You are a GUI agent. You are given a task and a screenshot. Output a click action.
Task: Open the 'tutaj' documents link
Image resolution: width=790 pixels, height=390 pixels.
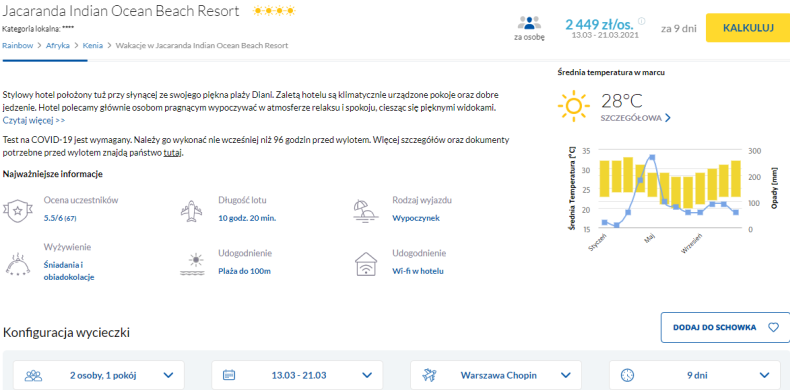172,152
